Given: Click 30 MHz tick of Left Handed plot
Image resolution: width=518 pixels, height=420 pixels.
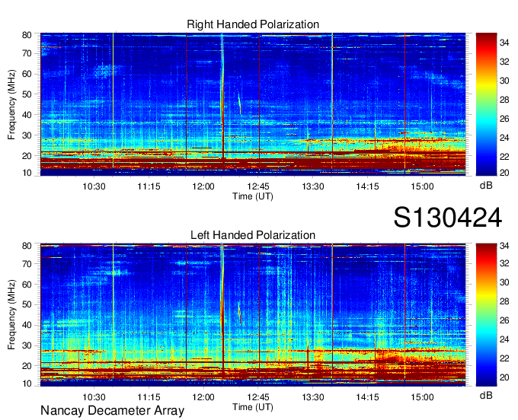Looking at the screenshot, I should pyautogui.click(x=27, y=345).
